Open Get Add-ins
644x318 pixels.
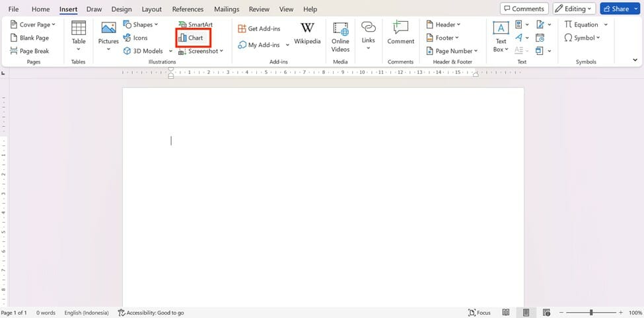[259, 29]
